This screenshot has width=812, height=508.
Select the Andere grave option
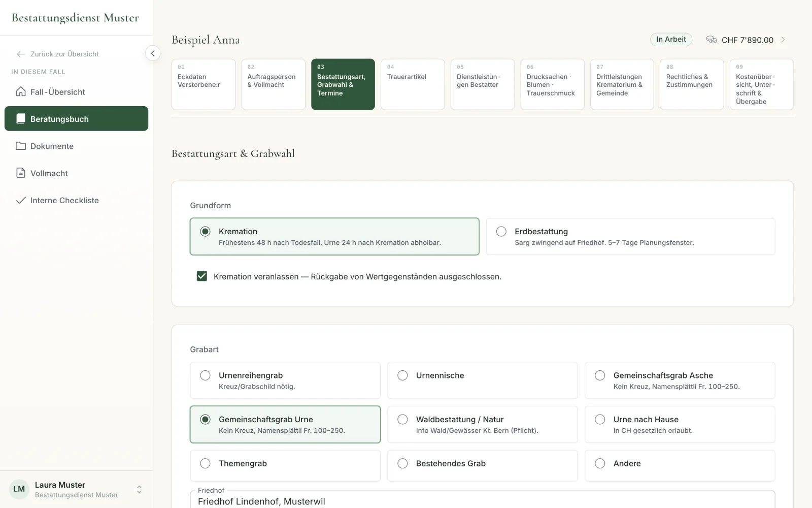click(x=680, y=466)
